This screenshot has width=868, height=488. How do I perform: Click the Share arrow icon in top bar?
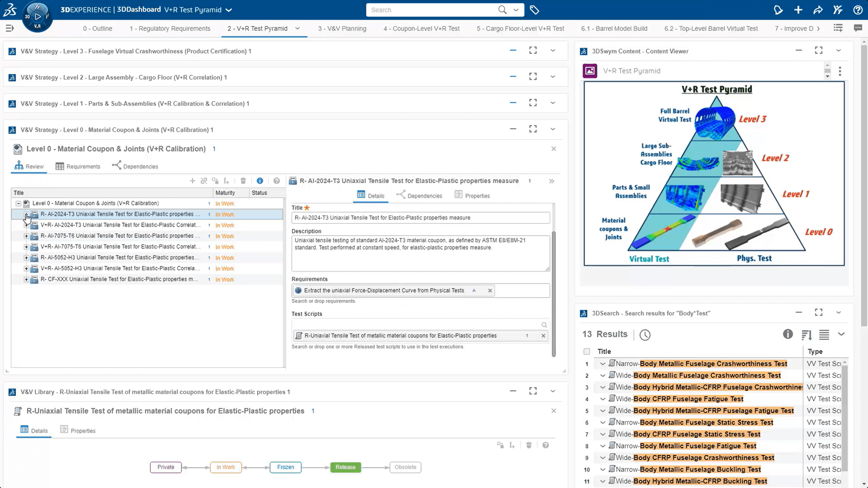click(x=818, y=10)
